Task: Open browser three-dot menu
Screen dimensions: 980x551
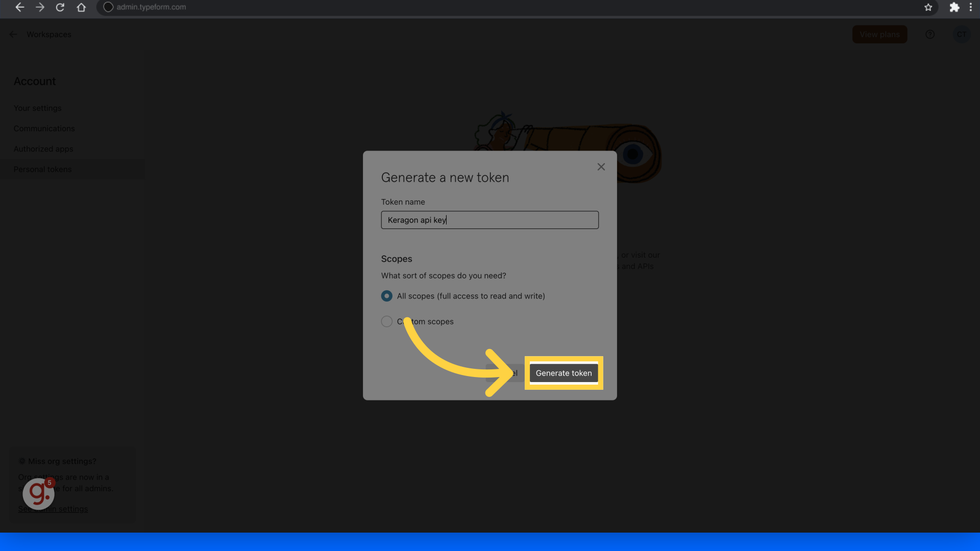Action: [x=970, y=7]
